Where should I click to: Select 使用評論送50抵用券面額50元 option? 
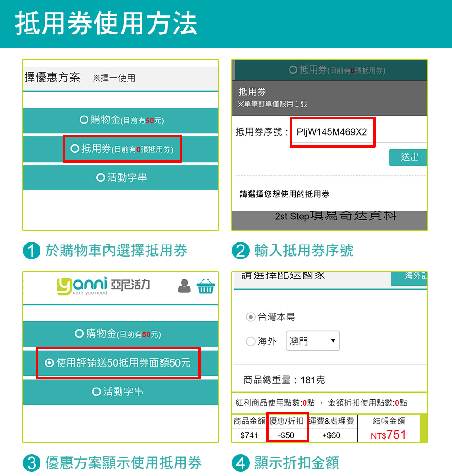click(x=118, y=363)
